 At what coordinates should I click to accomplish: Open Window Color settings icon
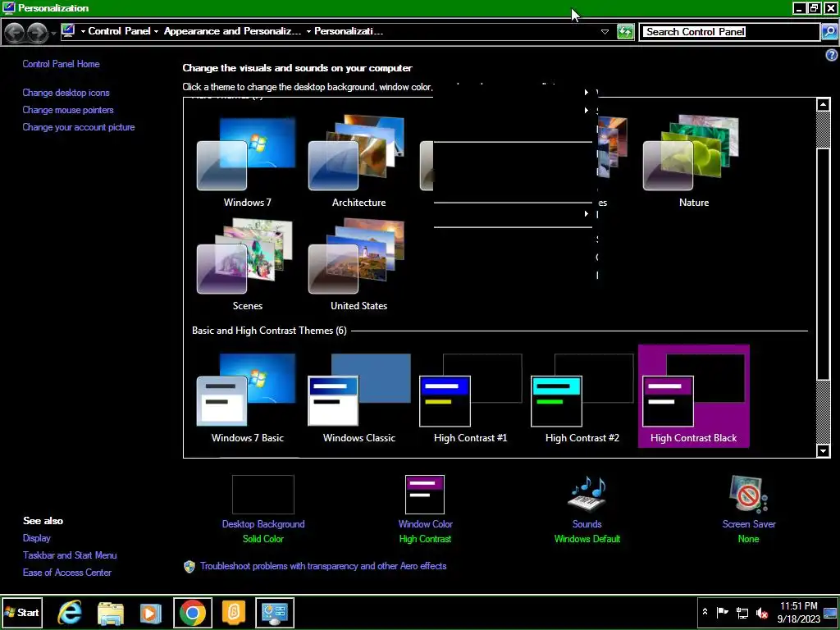click(x=425, y=495)
